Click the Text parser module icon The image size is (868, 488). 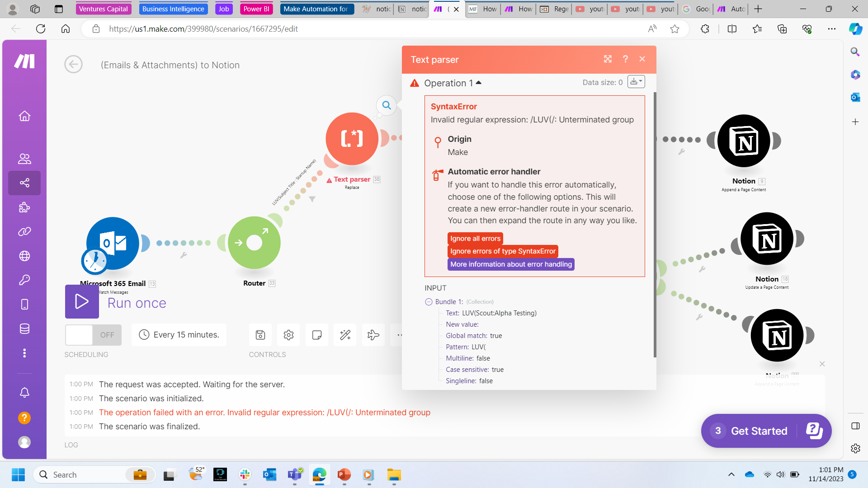pyautogui.click(x=352, y=138)
